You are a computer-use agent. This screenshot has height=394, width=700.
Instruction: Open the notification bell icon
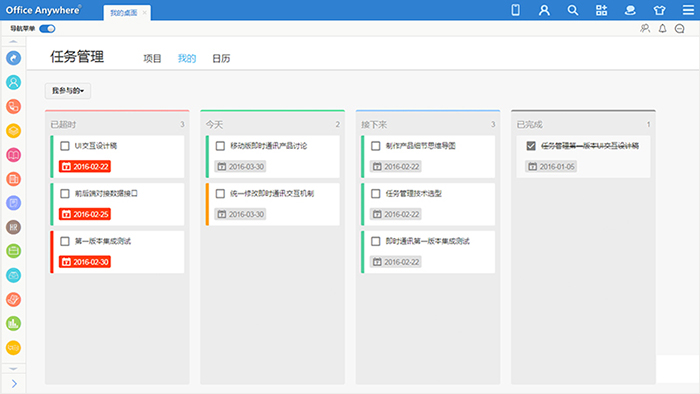[662, 29]
